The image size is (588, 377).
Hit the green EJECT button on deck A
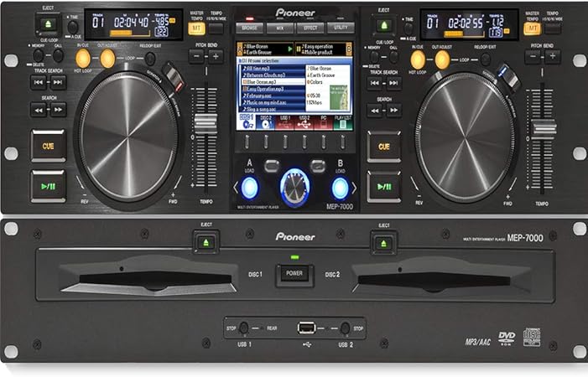[x=48, y=24]
